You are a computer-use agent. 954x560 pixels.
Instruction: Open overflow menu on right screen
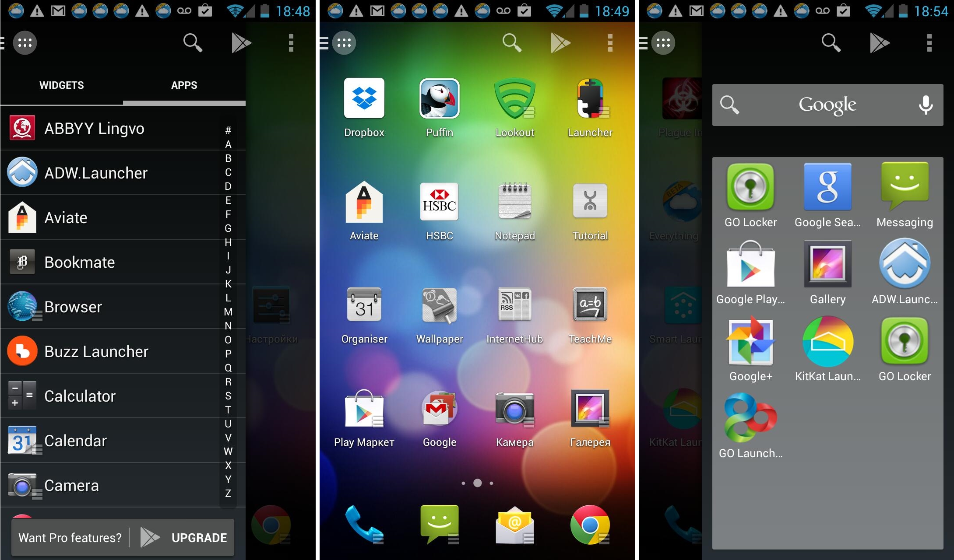[x=929, y=42]
